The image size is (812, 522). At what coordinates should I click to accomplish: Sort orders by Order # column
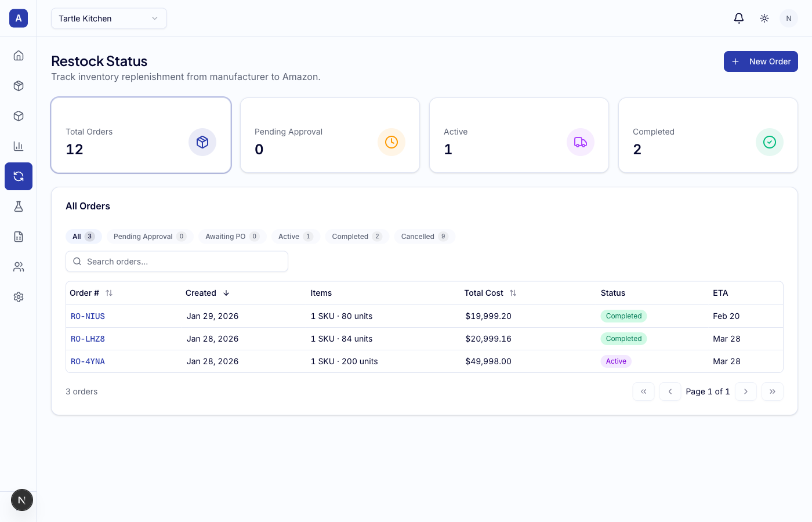pyautogui.click(x=109, y=293)
